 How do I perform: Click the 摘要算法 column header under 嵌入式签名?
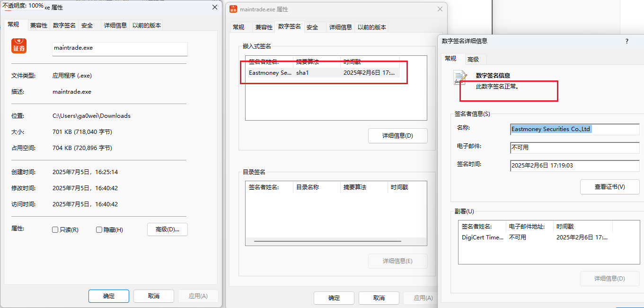tap(317, 62)
